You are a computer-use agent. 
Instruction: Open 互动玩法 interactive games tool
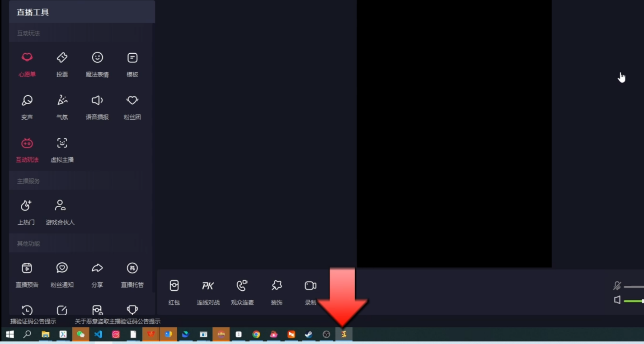[x=27, y=149]
